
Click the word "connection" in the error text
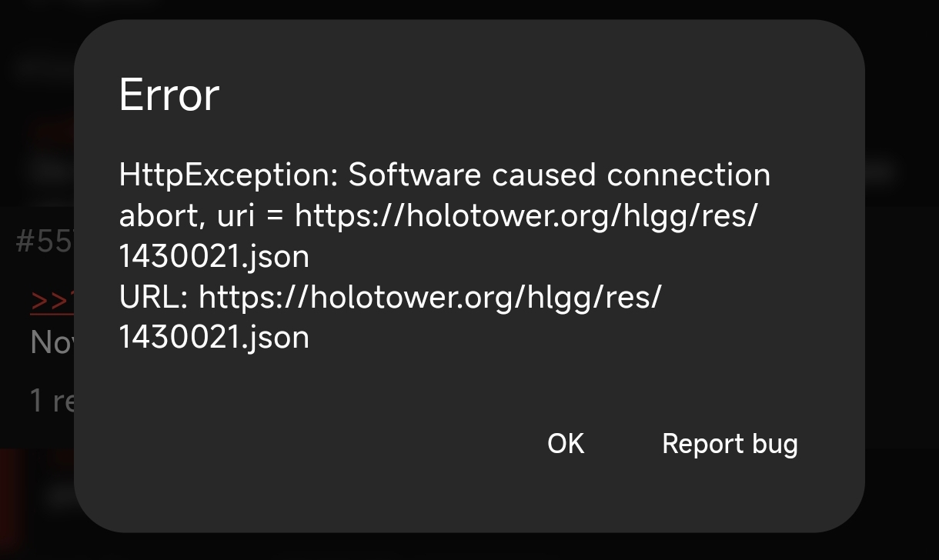688,175
